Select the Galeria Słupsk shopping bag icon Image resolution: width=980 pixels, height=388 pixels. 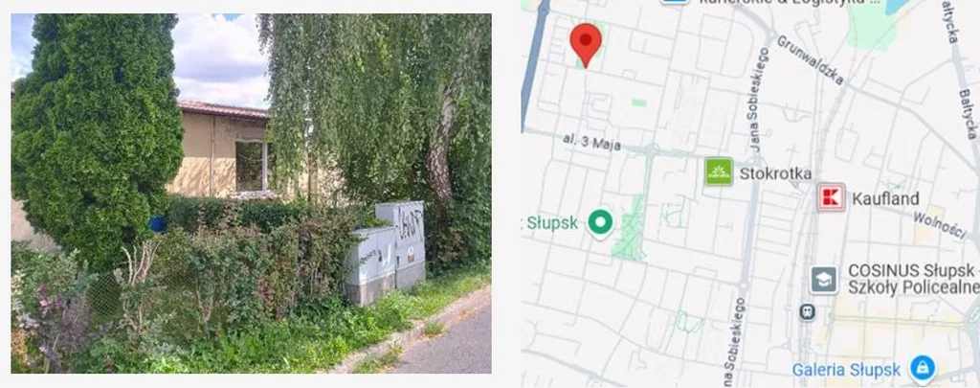(x=923, y=369)
